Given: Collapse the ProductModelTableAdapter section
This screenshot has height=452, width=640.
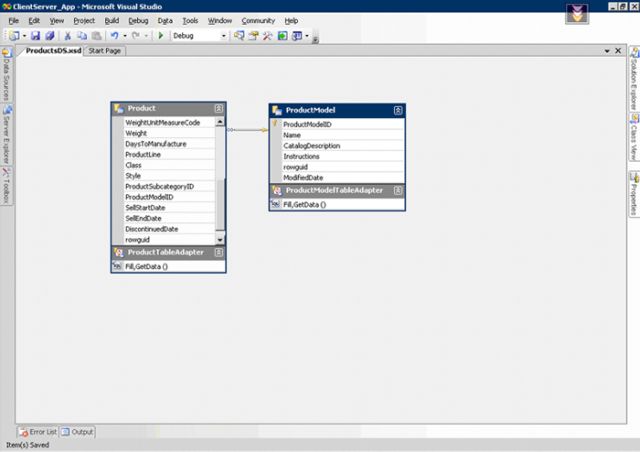Looking at the screenshot, I should (x=398, y=191).
